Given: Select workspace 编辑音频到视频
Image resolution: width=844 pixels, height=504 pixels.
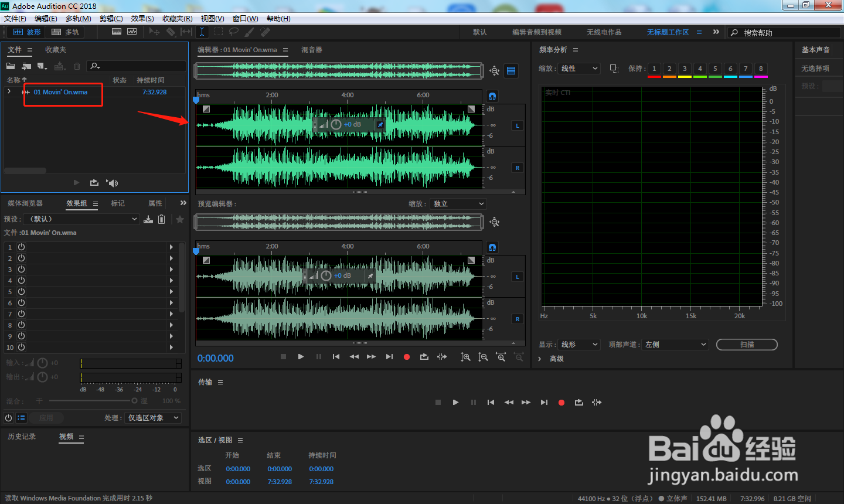Looking at the screenshot, I should (537, 32).
